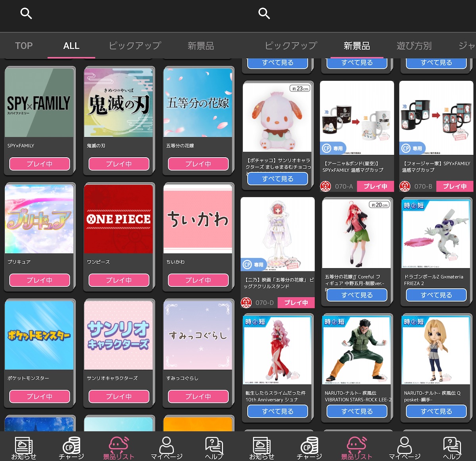Tap すべて見る on the 中野五月 figure card
The height and width of the screenshot is (461, 476).
(x=357, y=295)
